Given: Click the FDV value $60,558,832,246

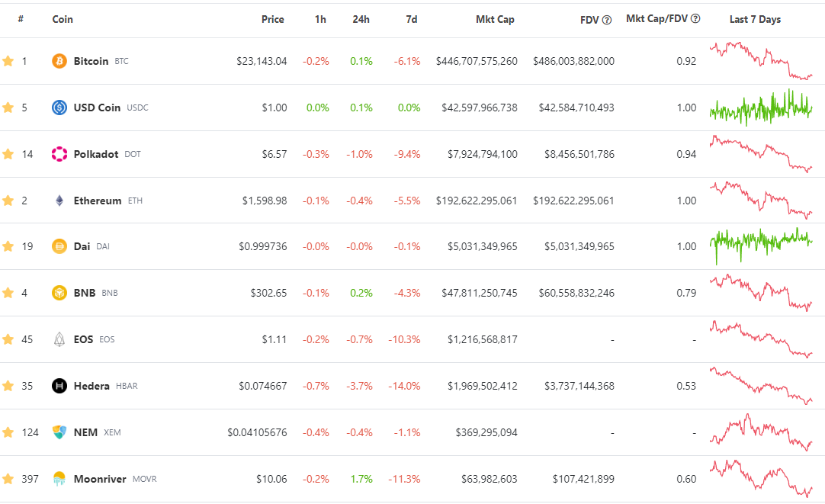Looking at the screenshot, I should click(576, 293).
